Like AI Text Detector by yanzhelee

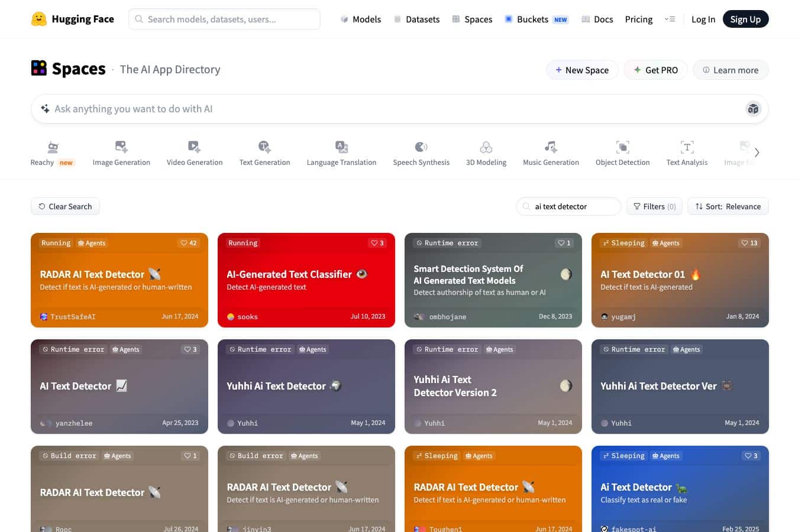pyautogui.click(x=190, y=349)
